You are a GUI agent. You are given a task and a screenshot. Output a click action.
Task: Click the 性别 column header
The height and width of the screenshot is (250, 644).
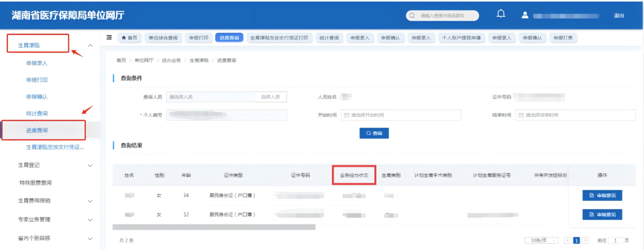tap(159, 175)
